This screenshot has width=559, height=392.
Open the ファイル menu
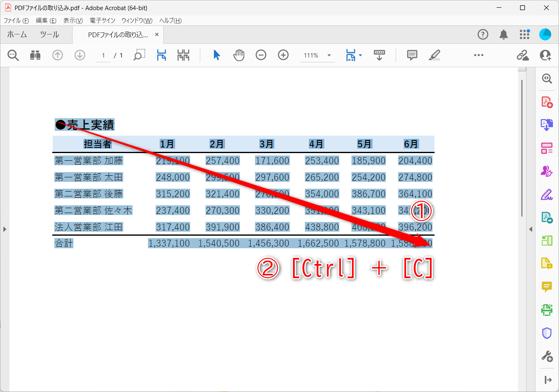16,21
